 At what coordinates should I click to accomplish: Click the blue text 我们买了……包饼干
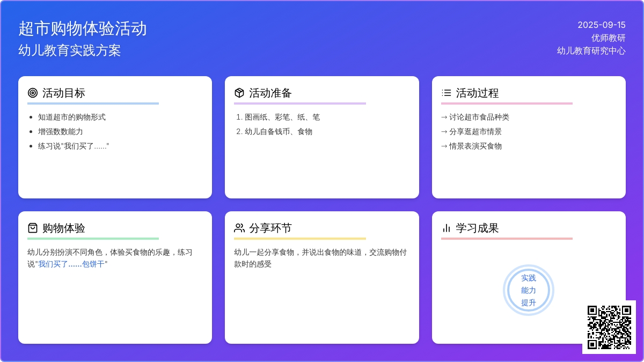point(72,264)
